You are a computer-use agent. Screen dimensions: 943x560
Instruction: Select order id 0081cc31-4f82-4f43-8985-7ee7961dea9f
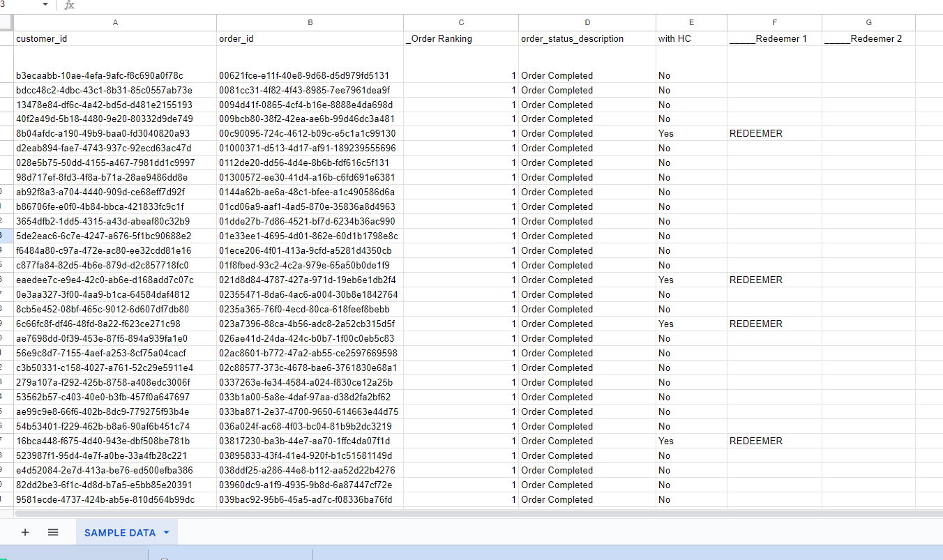click(x=310, y=90)
